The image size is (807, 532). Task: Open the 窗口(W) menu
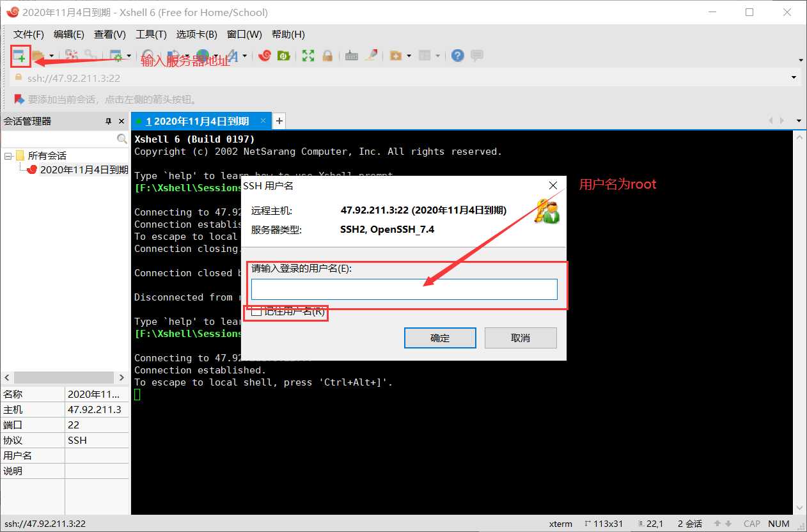[x=244, y=35]
